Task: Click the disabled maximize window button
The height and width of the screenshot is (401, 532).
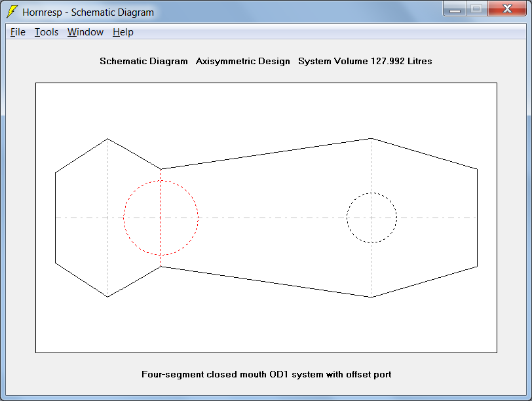Action: (x=477, y=9)
